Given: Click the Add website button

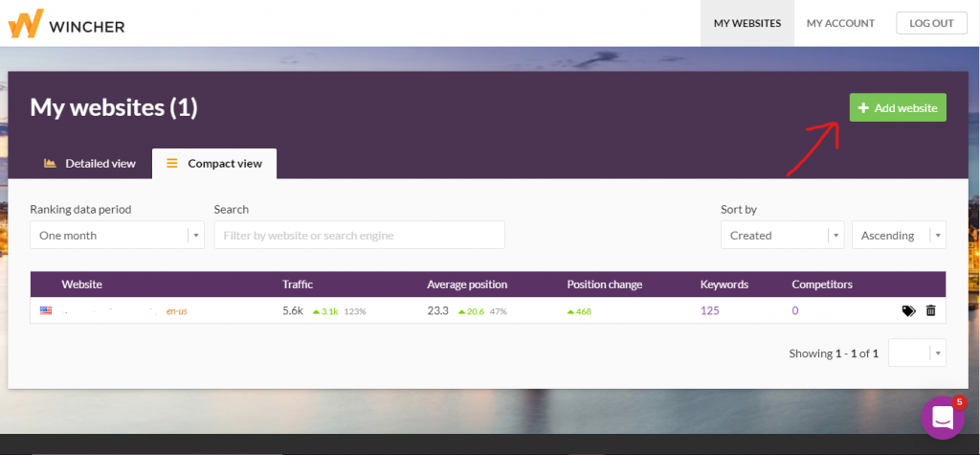Looking at the screenshot, I should (898, 107).
